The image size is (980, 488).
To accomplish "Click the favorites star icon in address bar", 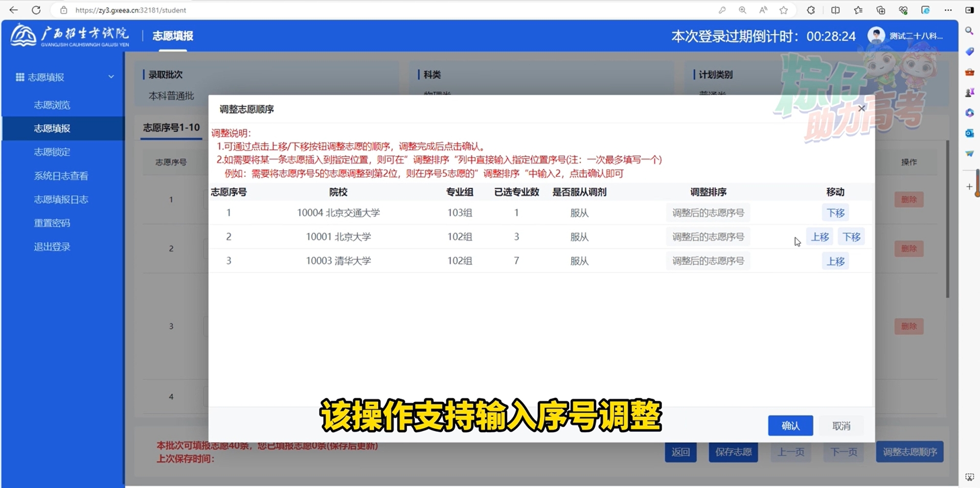I will [783, 10].
